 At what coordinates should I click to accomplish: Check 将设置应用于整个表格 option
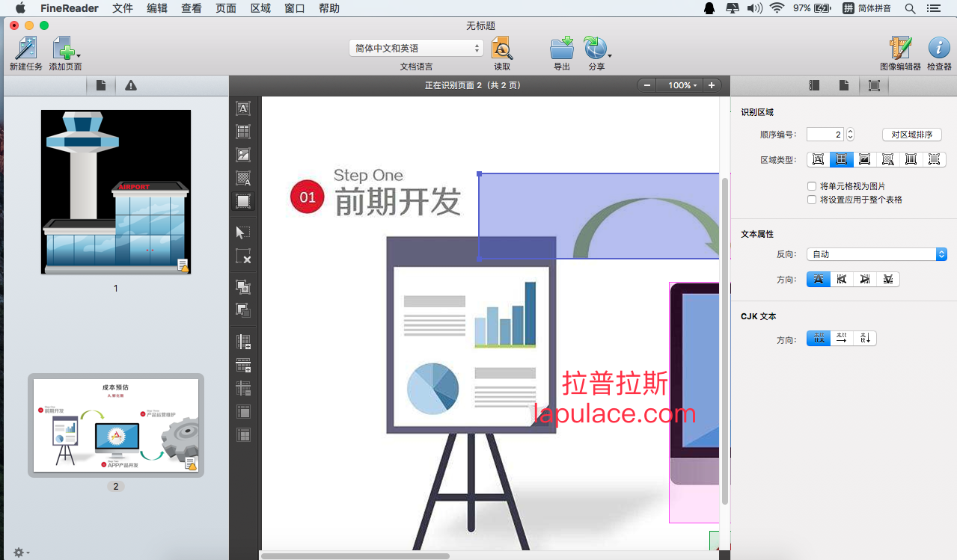click(x=812, y=200)
